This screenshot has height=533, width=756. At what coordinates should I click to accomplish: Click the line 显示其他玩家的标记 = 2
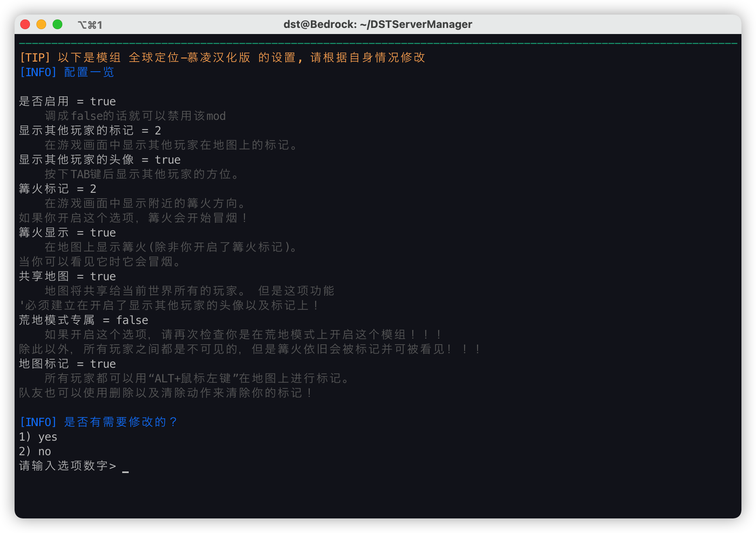coord(90,130)
